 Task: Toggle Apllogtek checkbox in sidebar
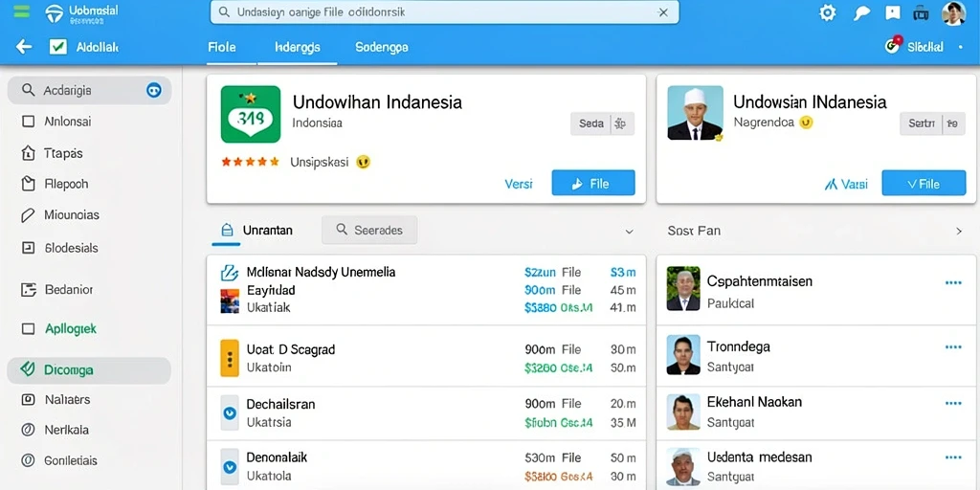28,329
